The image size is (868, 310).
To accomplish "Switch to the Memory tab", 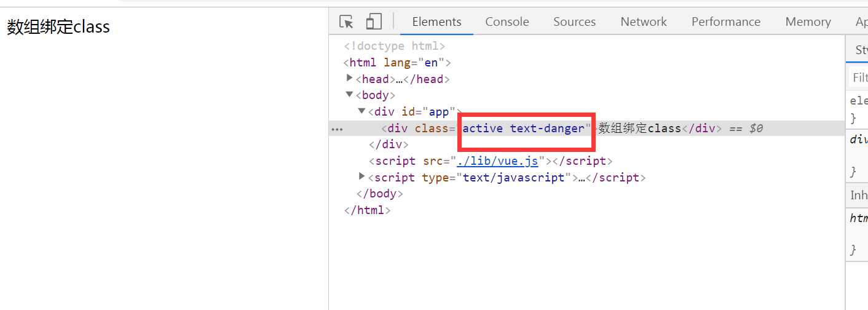I will click(x=808, y=22).
